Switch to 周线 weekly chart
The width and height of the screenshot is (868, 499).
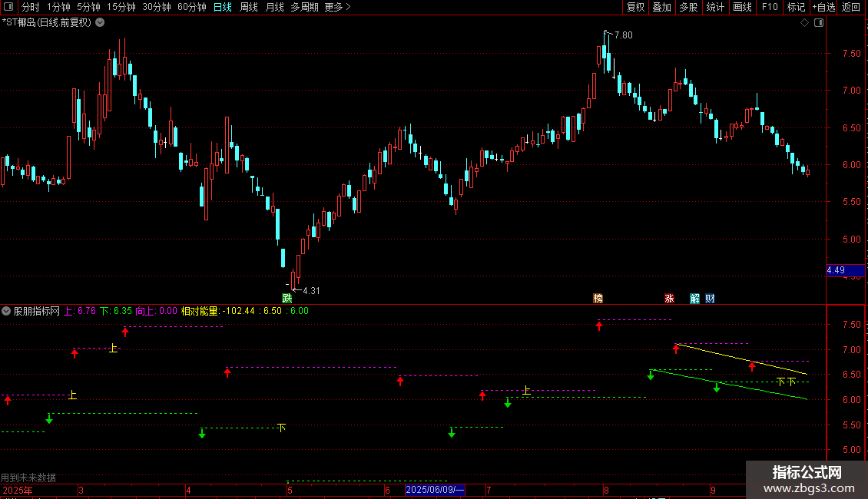pos(249,7)
